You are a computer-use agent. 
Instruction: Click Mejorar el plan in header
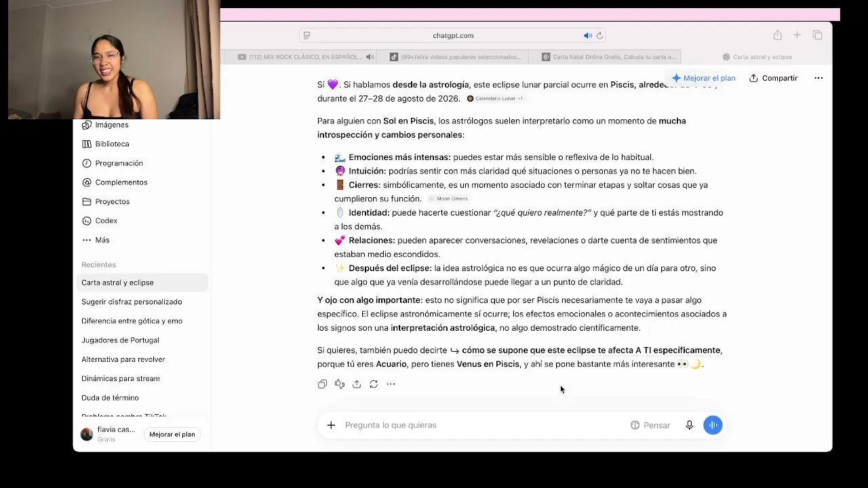pos(703,78)
